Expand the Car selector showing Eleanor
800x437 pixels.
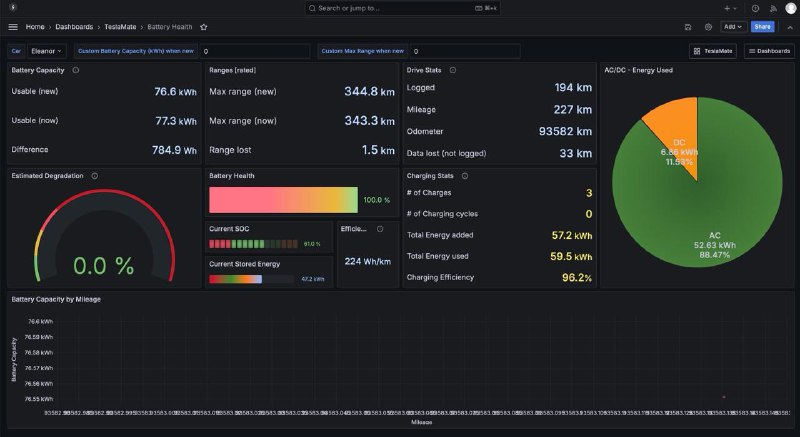click(46, 50)
